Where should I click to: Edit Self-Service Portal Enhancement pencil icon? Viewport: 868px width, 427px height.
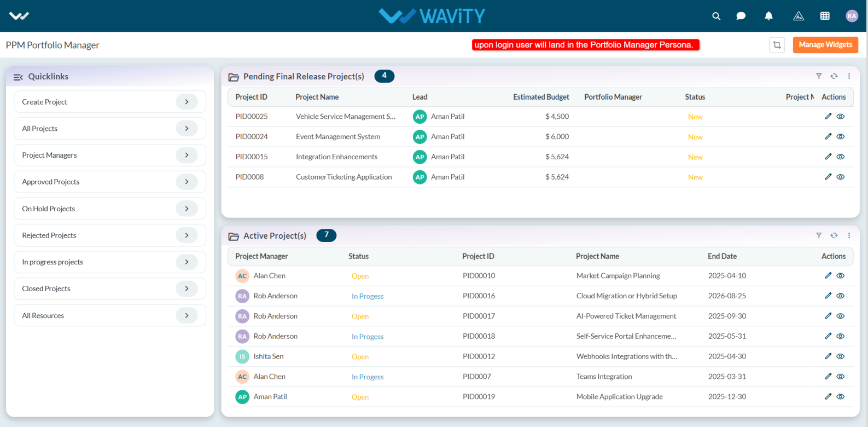click(828, 336)
